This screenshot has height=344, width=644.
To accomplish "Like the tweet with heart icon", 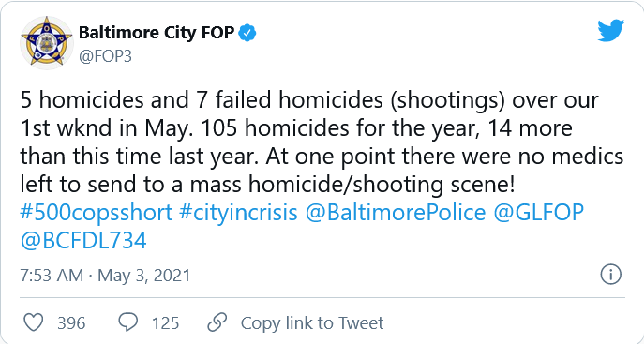I will [x=33, y=322].
